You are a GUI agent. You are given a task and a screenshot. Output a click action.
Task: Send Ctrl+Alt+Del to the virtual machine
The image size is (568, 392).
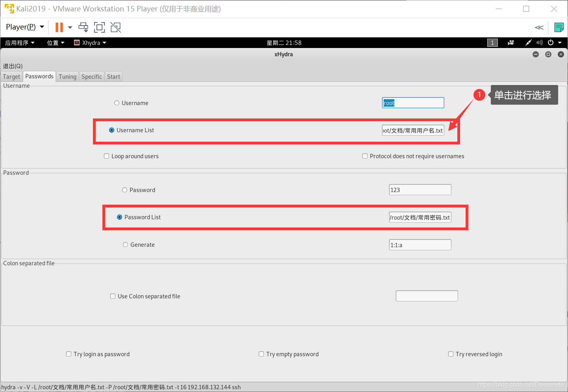(84, 27)
